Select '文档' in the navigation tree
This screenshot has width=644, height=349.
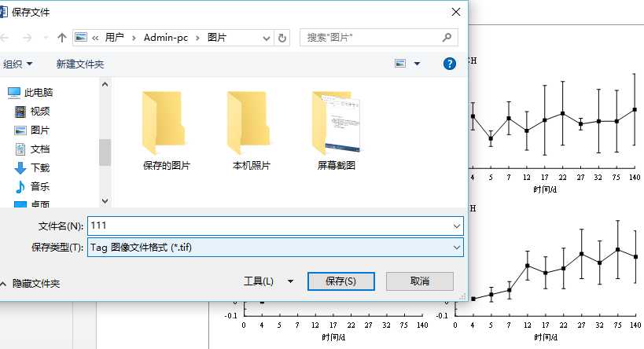point(32,149)
